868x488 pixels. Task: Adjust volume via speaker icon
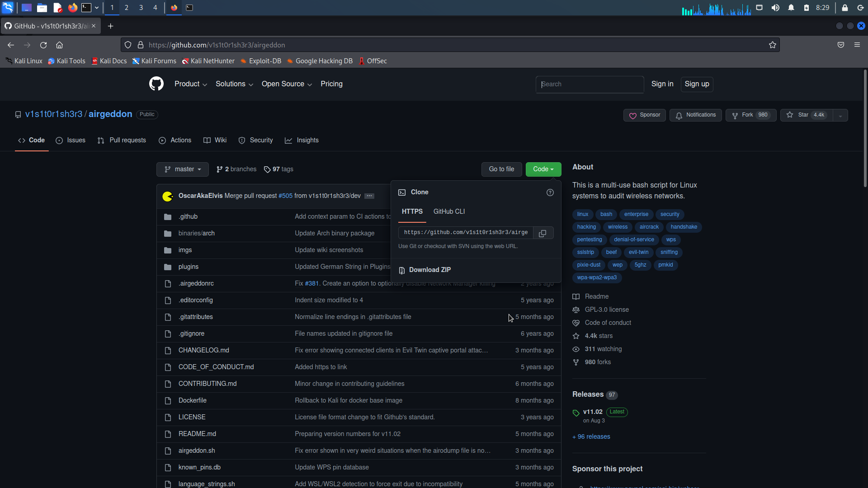[x=775, y=7]
